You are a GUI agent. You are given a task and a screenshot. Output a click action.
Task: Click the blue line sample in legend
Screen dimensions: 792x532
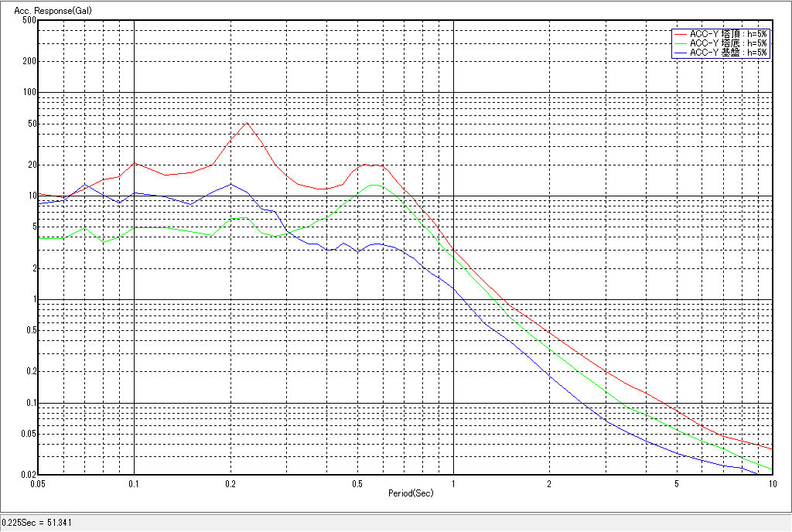(681, 53)
